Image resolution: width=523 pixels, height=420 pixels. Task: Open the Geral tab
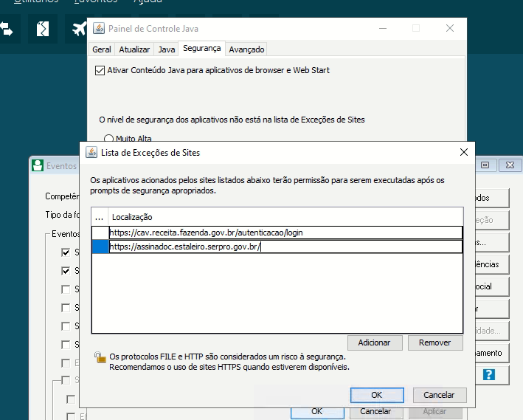101,49
